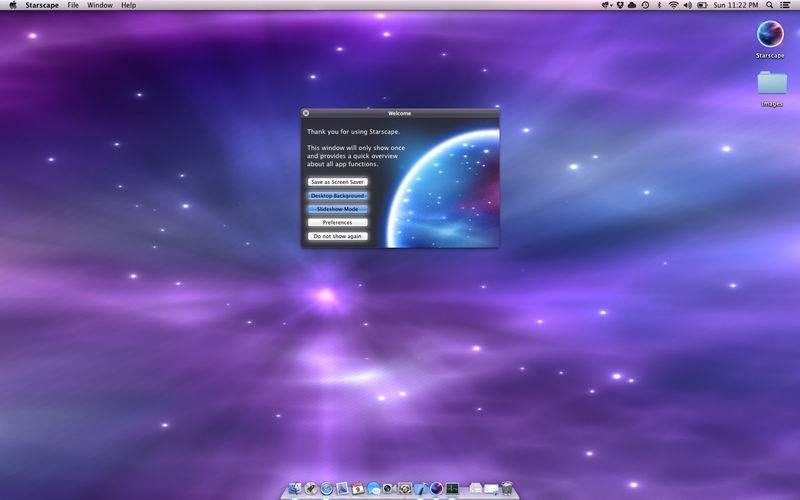The image size is (800, 500).
Task: Open Finder from the Dock
Action: pyautogui.click(x=294, y=488)
